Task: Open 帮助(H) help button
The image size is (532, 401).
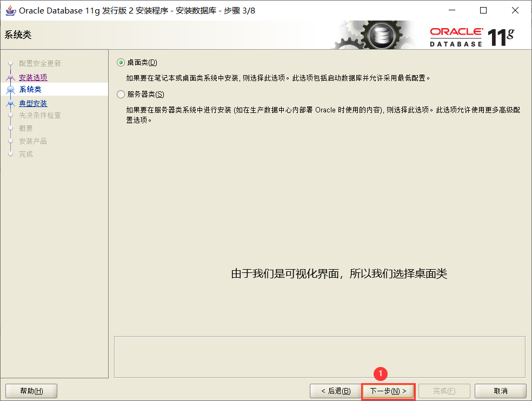Action: [x=31, y=391]
